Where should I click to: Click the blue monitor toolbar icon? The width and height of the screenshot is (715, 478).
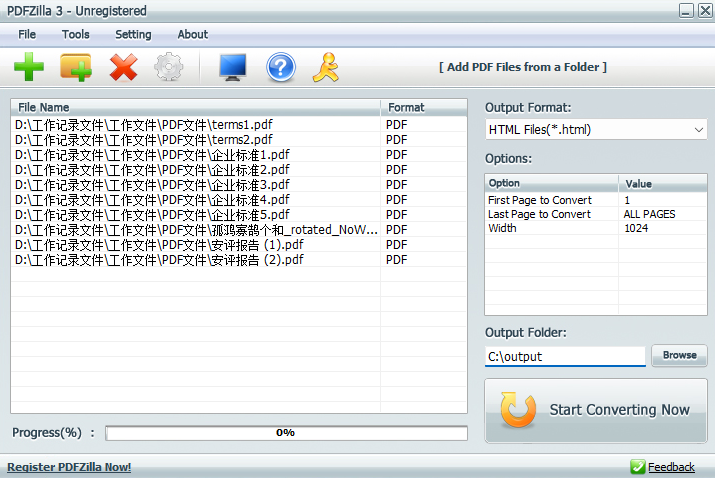tap(233, 67)
